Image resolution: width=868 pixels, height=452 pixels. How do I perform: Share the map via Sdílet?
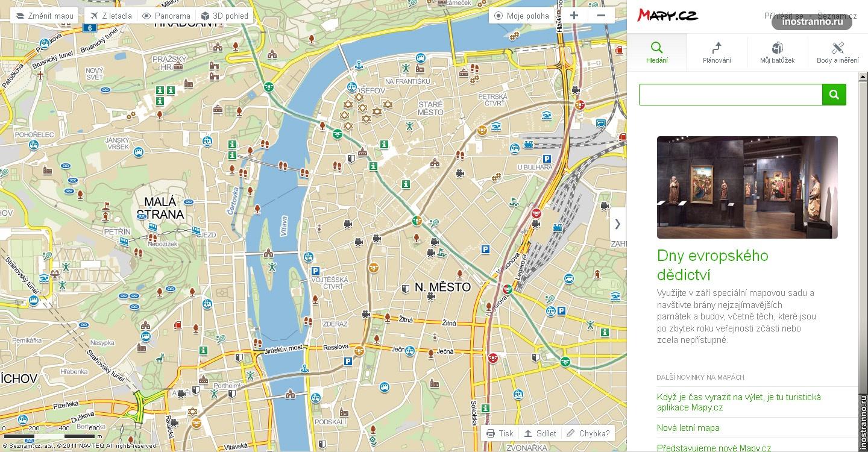539,433
